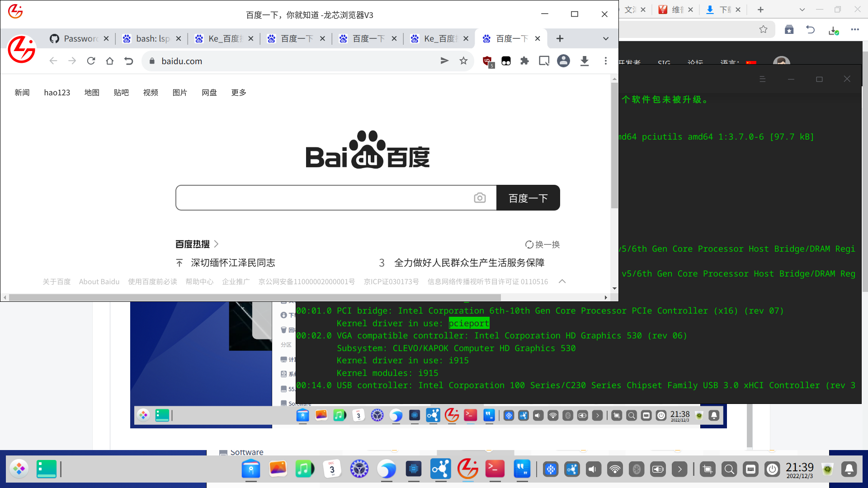
Task: Click the puzzle-piece extensions icon
Action: (524, 61)
